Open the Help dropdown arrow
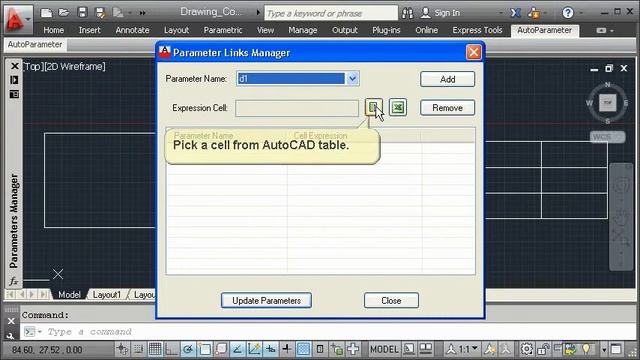This screenshot has height=360, width=640. coord(581,13)
